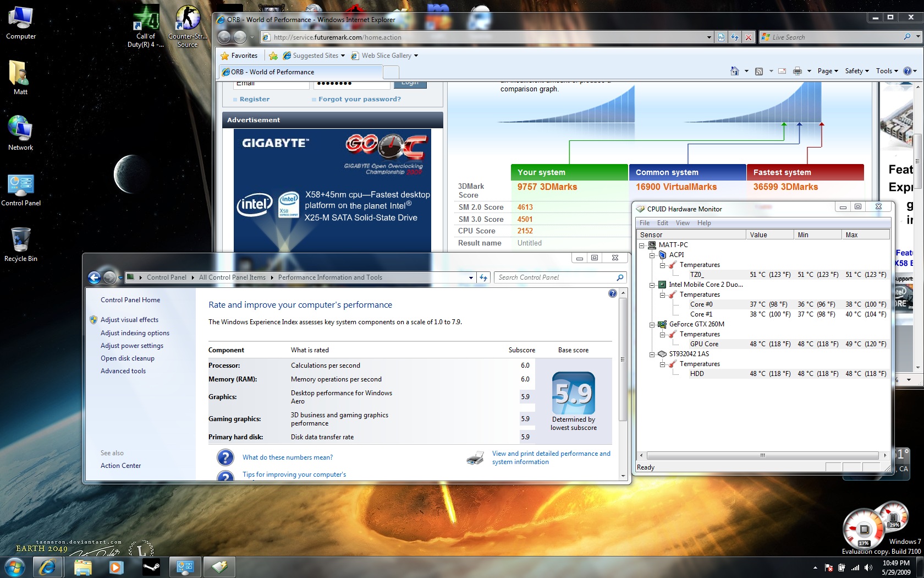This screenshot has width=924, height=578.
Task: Click Control Panel Home link
Action: click(x=130, y=300)
